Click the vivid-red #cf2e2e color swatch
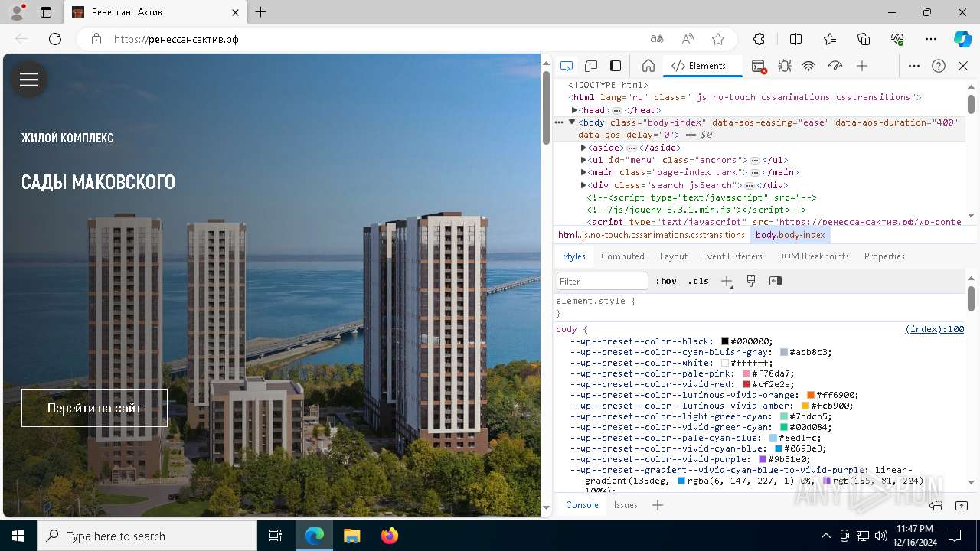The height and width of the screenshot is (551, 980). pos(746,384)
